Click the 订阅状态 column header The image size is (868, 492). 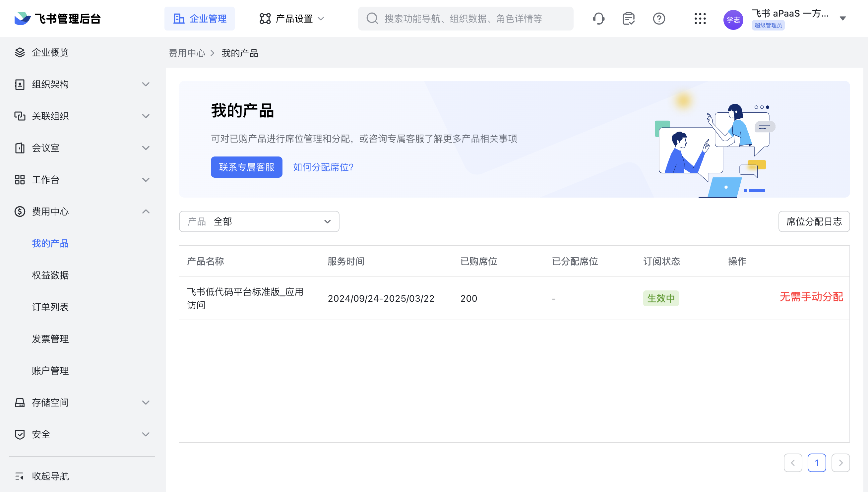pos(661,261)
